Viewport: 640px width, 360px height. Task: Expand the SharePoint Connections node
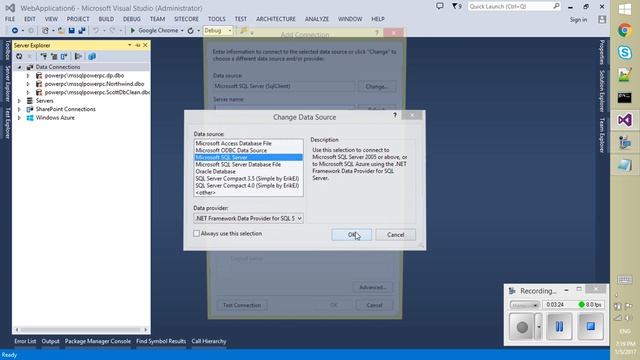[x=19, y=109]
